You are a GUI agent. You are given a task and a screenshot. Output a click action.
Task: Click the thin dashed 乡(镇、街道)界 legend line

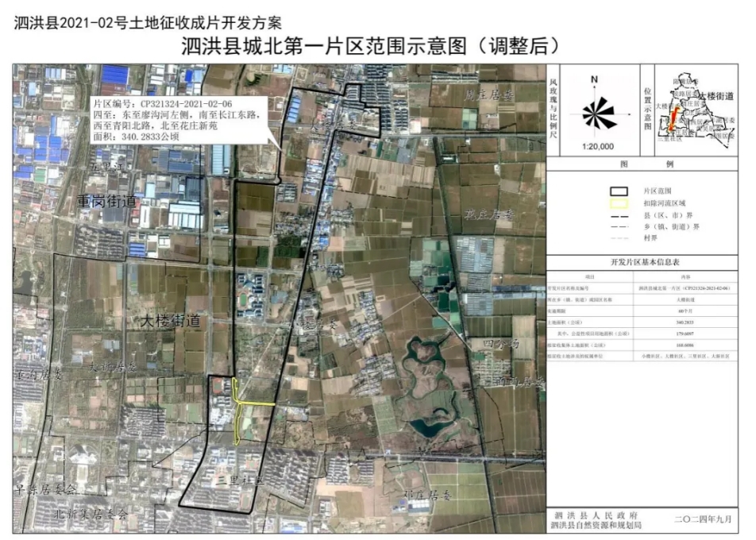619,227
